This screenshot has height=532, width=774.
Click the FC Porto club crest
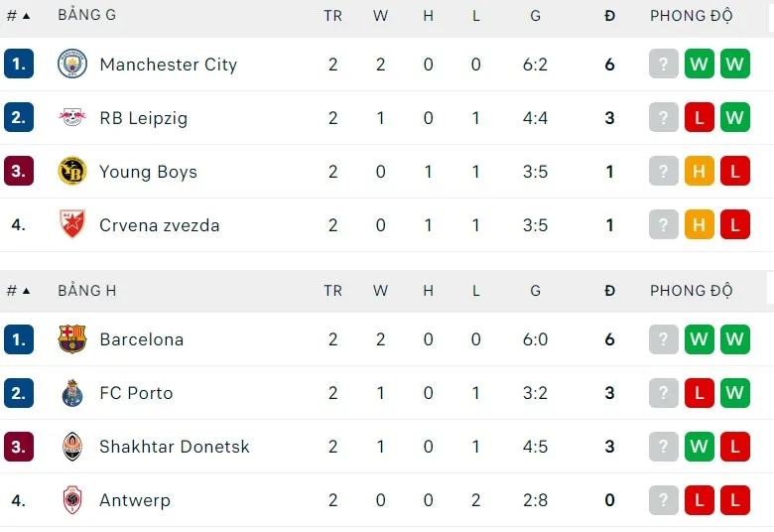tap(72, 393)
